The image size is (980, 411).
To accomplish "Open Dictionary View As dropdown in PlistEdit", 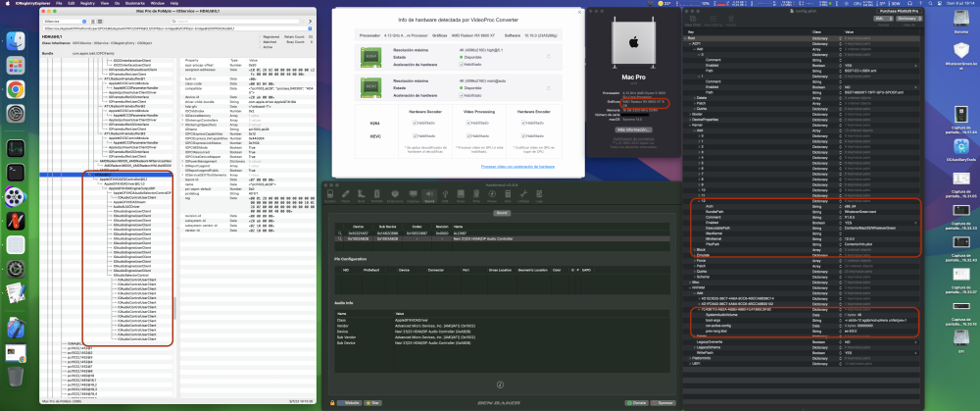I will [x=909, y=19].
